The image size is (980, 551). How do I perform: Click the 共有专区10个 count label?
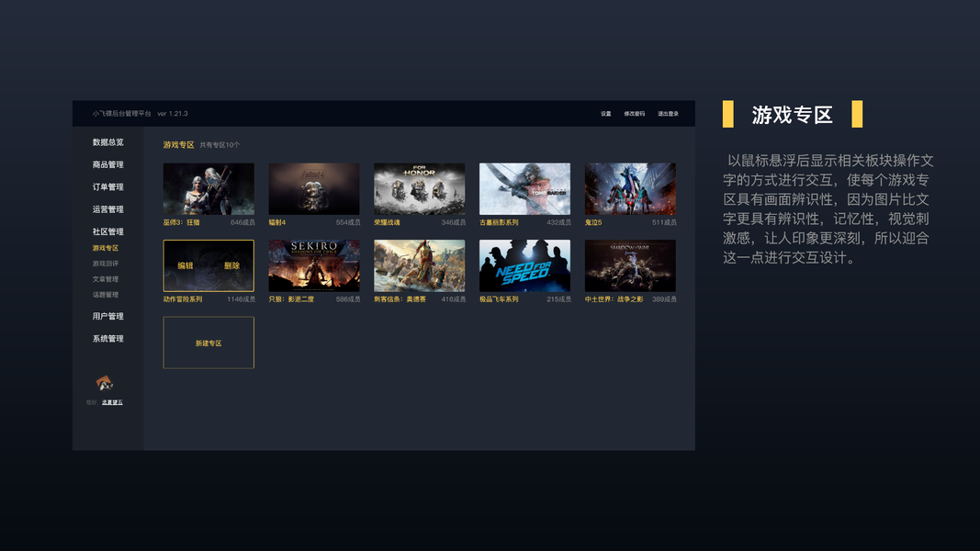tap(220, 145)
